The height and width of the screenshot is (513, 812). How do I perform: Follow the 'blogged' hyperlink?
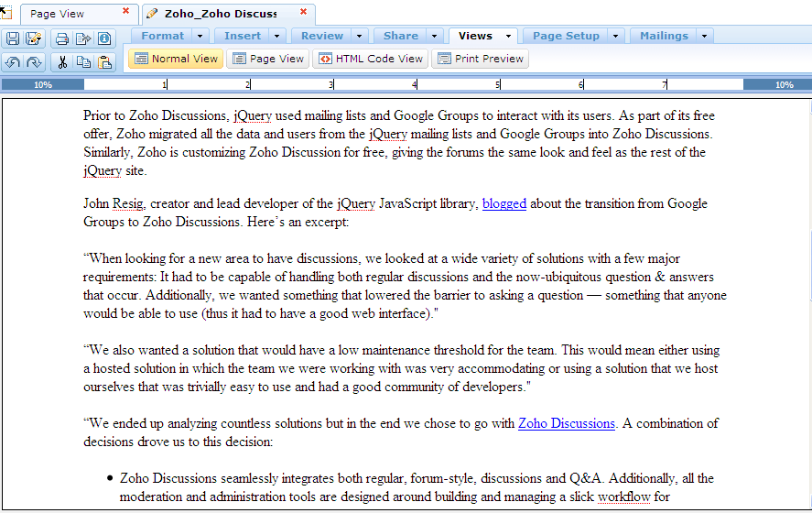point(503,203)
